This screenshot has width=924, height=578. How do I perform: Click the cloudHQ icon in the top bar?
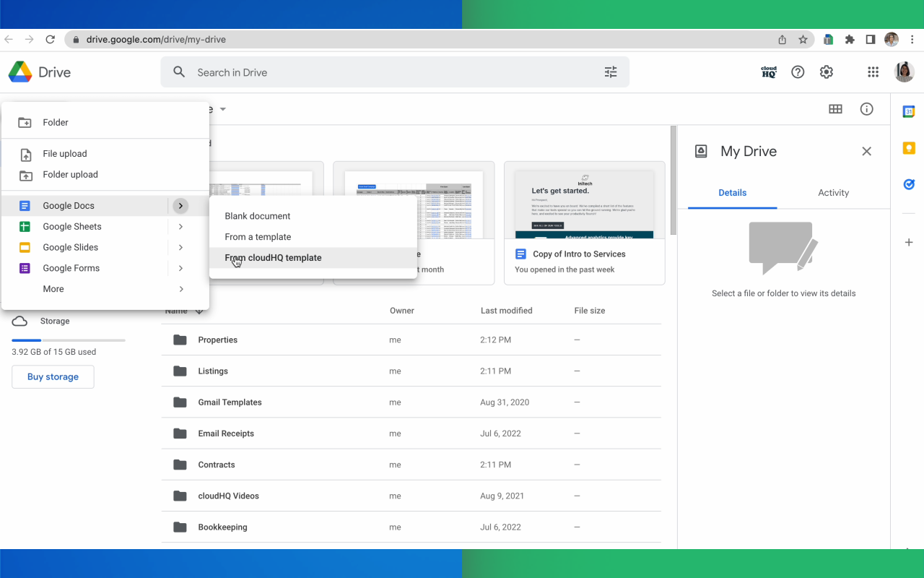[x=768, y=72]
